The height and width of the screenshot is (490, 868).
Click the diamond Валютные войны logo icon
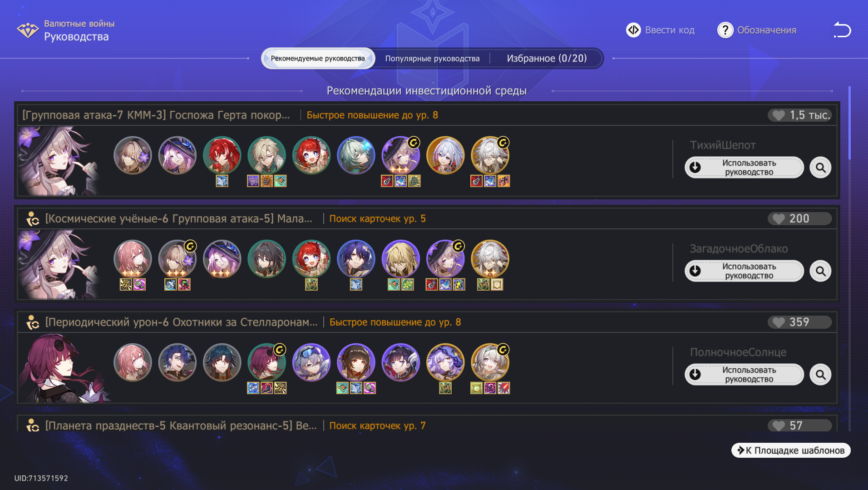pos(28,30)
